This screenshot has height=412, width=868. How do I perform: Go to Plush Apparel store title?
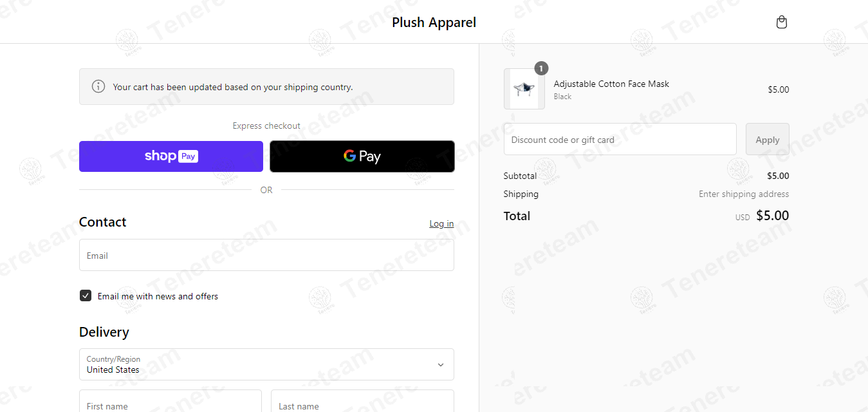(434, 23)
